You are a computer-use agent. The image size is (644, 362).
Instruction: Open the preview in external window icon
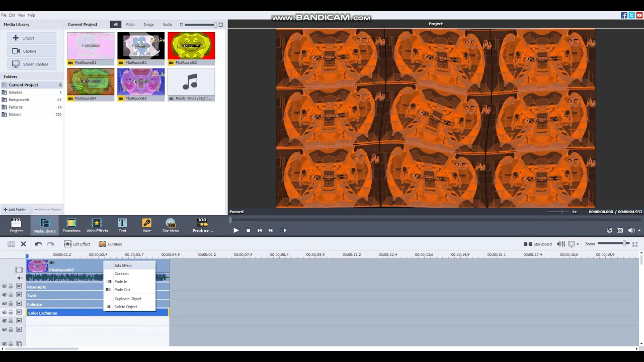[x=609, y=230]
